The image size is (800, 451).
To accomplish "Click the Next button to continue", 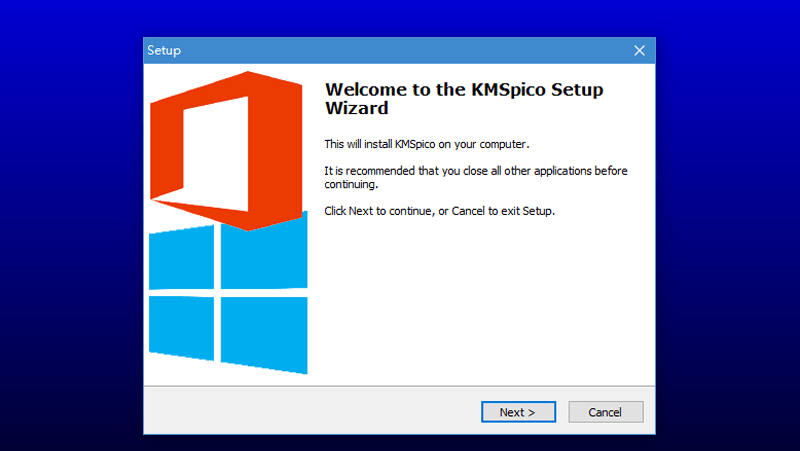I will tap(517, 412).
